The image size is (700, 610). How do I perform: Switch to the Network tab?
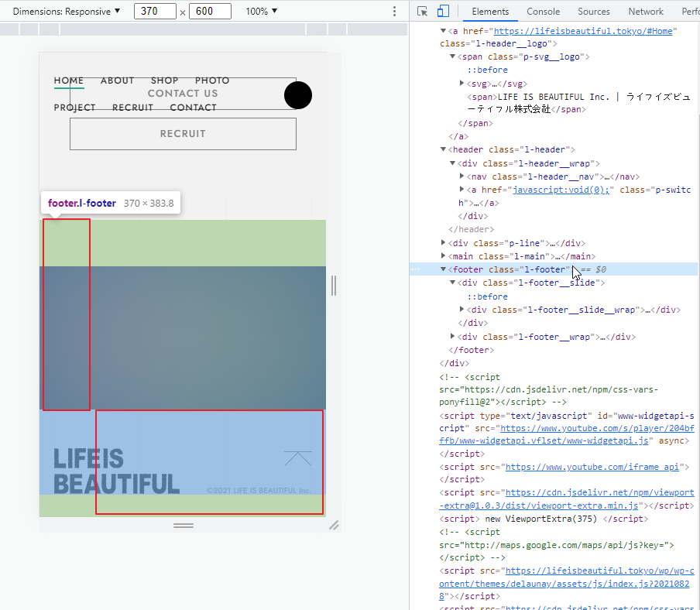pos(646,11)
